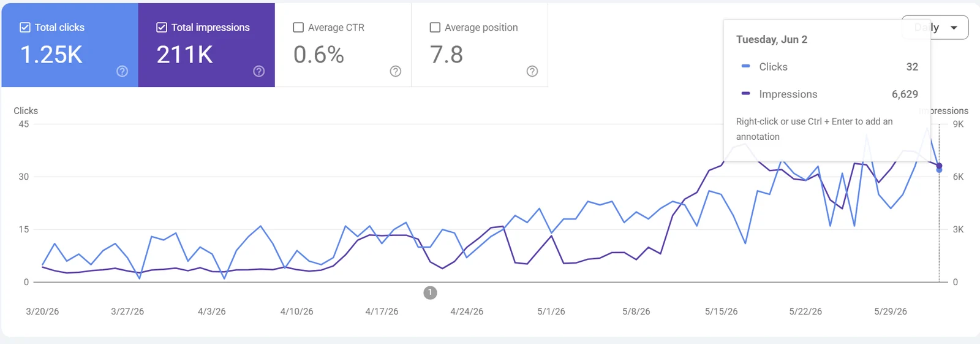
Task: Uncheck the Total clicks checkbox
Action: pos(25,28)
